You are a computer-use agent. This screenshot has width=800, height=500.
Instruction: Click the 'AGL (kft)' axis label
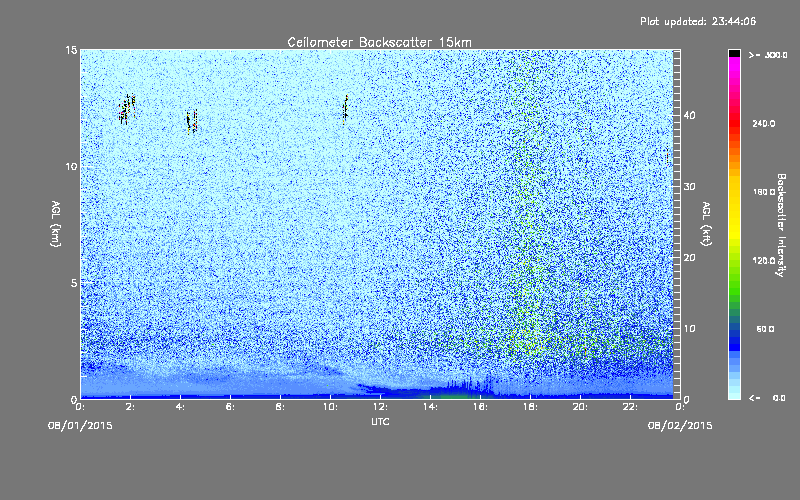click(x=707, y=224)
